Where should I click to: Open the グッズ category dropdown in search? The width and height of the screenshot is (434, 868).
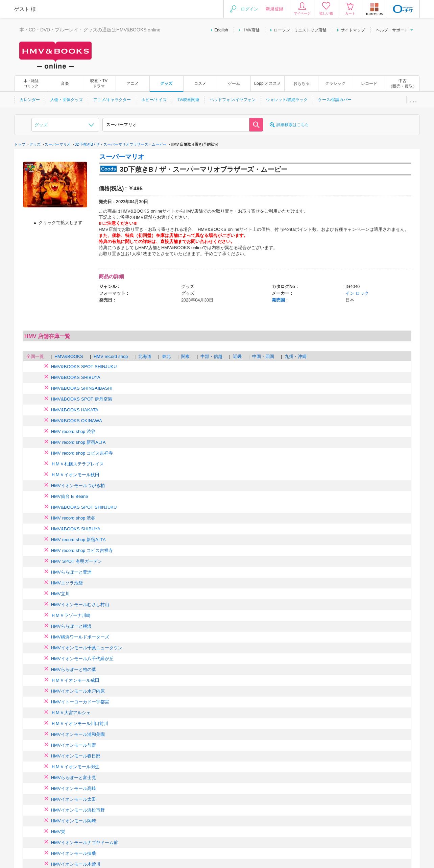(x=65, y=125)
